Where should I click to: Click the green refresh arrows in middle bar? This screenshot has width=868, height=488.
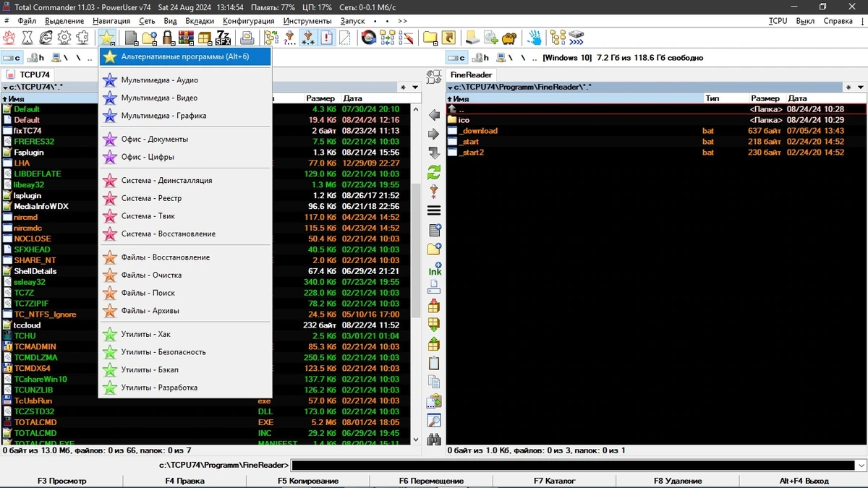(x=434, y=172)
